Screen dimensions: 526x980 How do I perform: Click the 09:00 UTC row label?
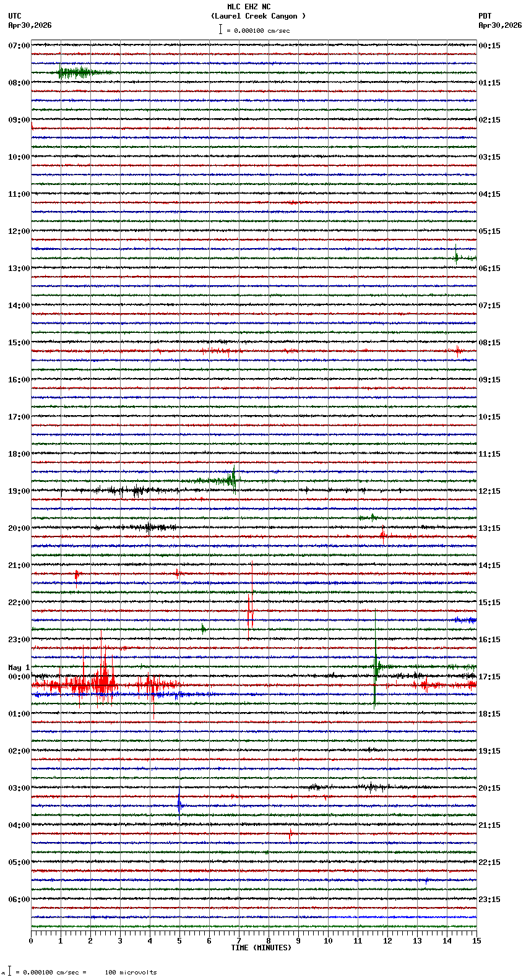(19, 120)
